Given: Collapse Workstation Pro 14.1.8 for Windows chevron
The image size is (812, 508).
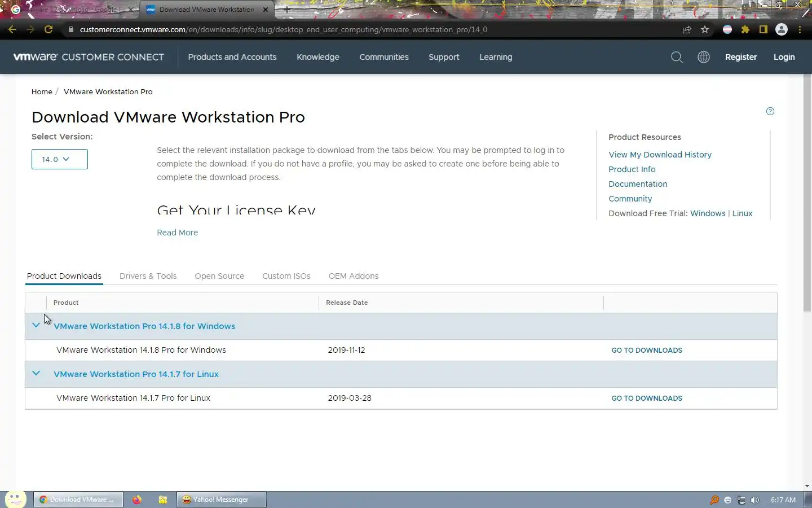Looking at the screenshot, I should (x=36, y=325).
